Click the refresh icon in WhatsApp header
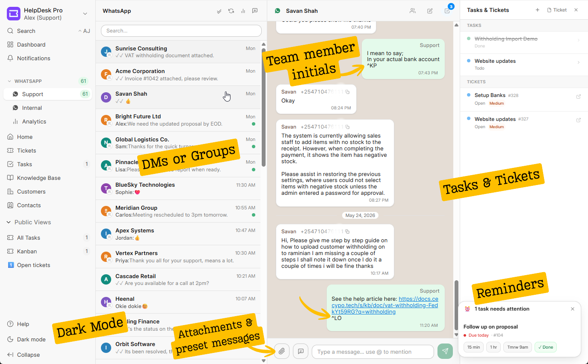588x364 pixels. coord(231,11)
